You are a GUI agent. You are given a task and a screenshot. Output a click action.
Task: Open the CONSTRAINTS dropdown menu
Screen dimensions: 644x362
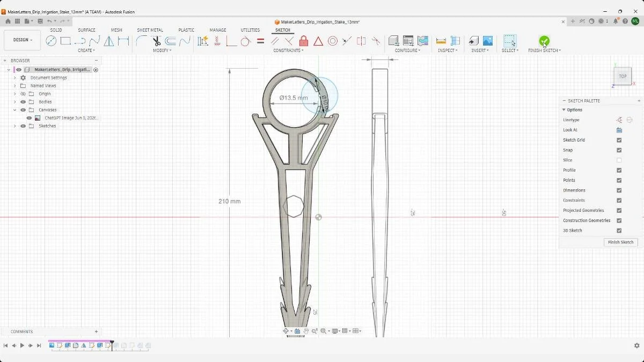click(x=288, y=50)
